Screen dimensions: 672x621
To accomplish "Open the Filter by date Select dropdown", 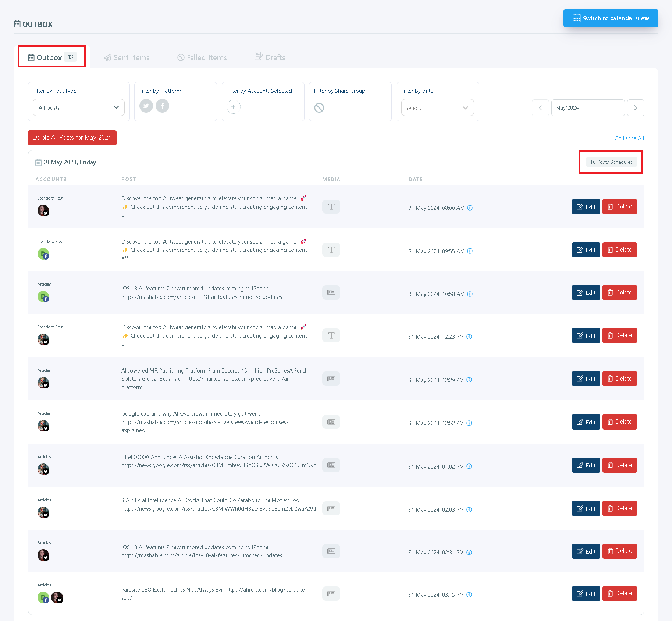I will [x=437, y=108].
